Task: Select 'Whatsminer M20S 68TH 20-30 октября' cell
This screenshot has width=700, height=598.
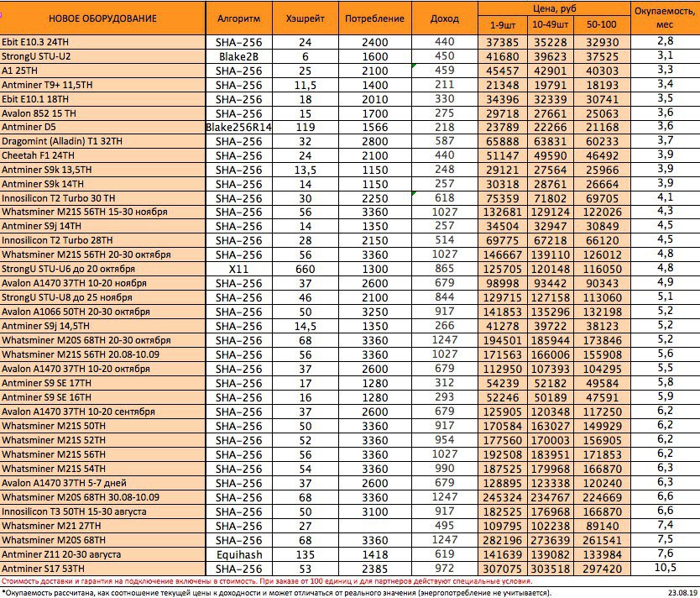Action: coord(102,340)
